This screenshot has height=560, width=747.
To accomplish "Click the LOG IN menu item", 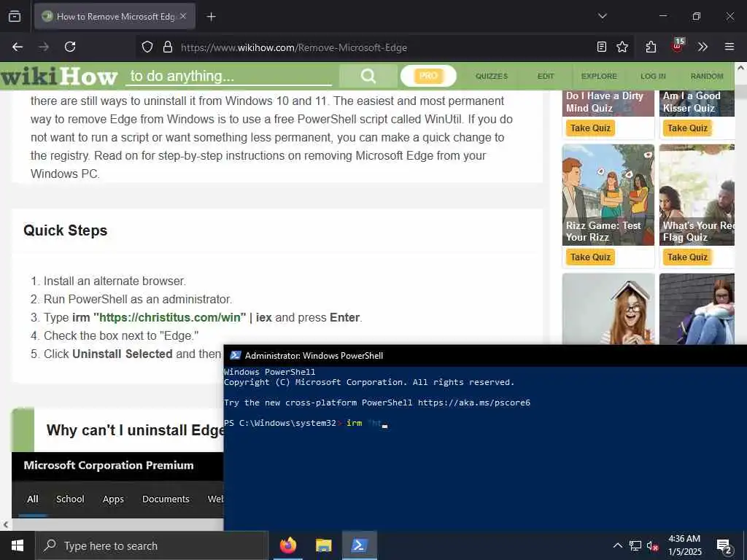I will tap(653, 76).
